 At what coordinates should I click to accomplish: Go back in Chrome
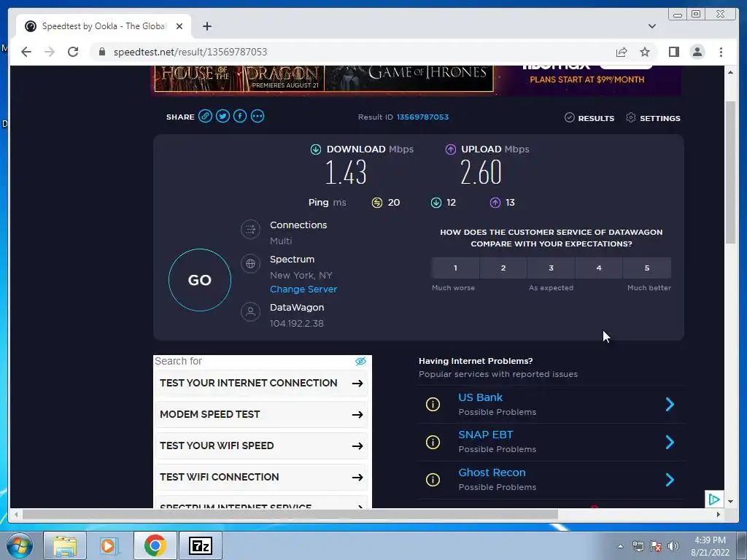tap(26, 52)
